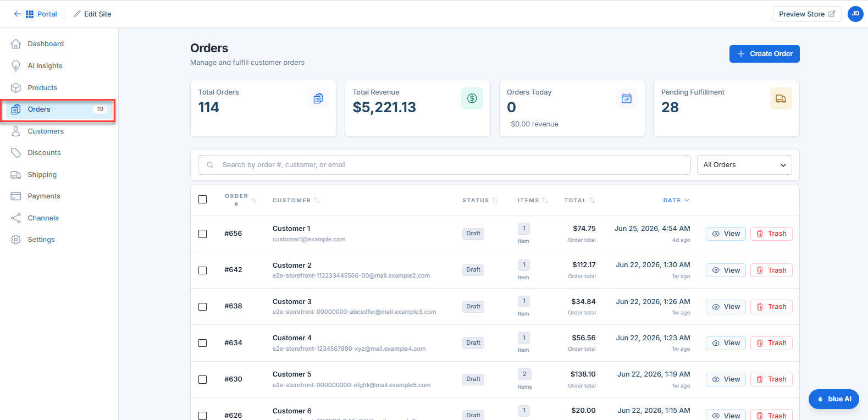The image size is (868, 420).
Task: Check the box for order #642
Action: tap(203, 270)
